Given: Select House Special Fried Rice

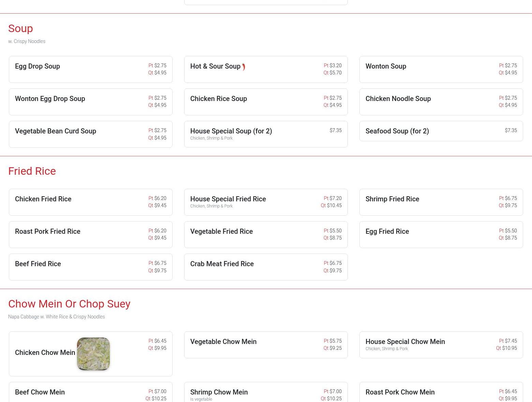Looking at the screenshot, I should pos(228,199).
